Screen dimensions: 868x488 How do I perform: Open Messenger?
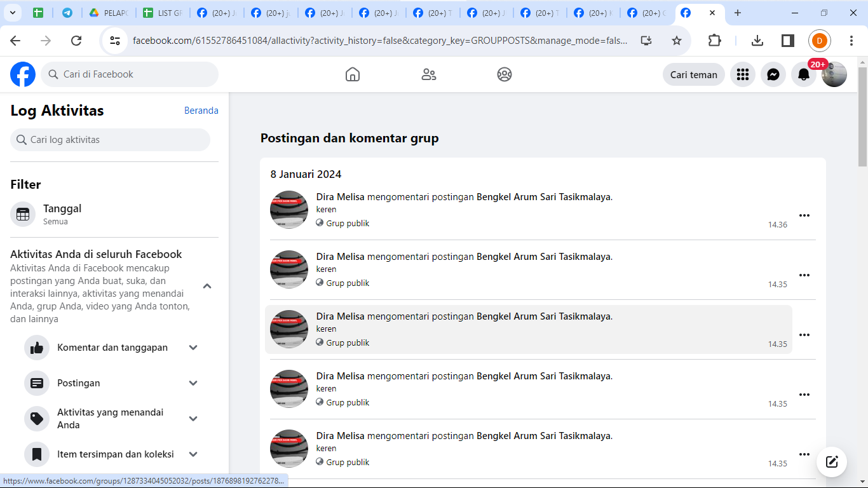(x=773, y=74)
